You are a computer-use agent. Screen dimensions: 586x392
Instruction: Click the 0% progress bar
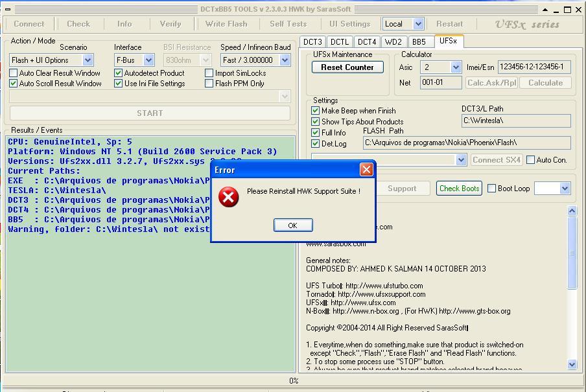click(x=293, y=381)
